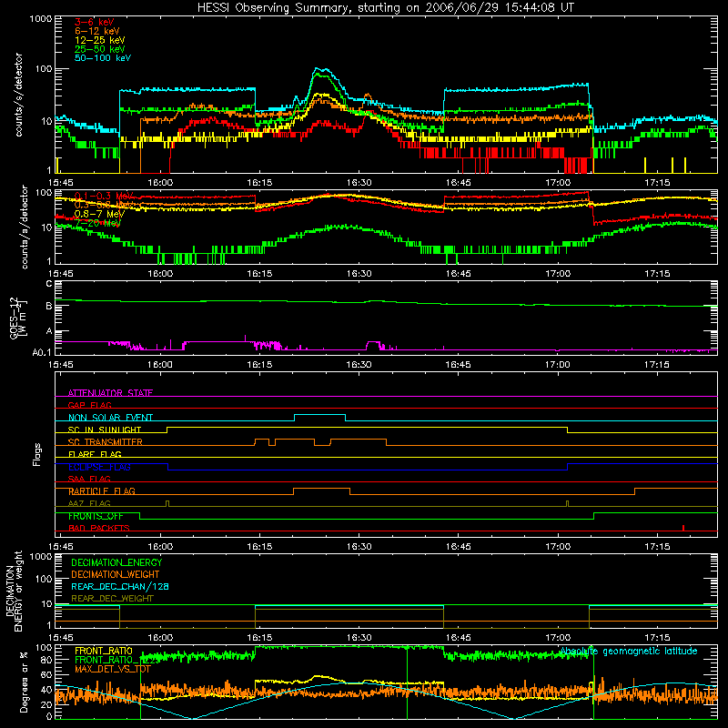Click the SAA_FLAG label
This screenshot has height=728, width=728.
click(x=89, y=479)
